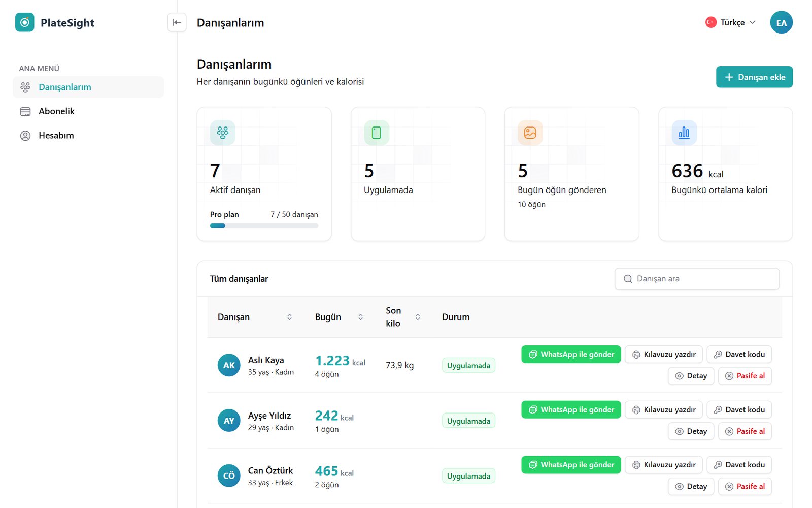Screen dimensions: 812x508
Task: Click the Pro plan usage progress bar
Action: (x=264, y=226)
